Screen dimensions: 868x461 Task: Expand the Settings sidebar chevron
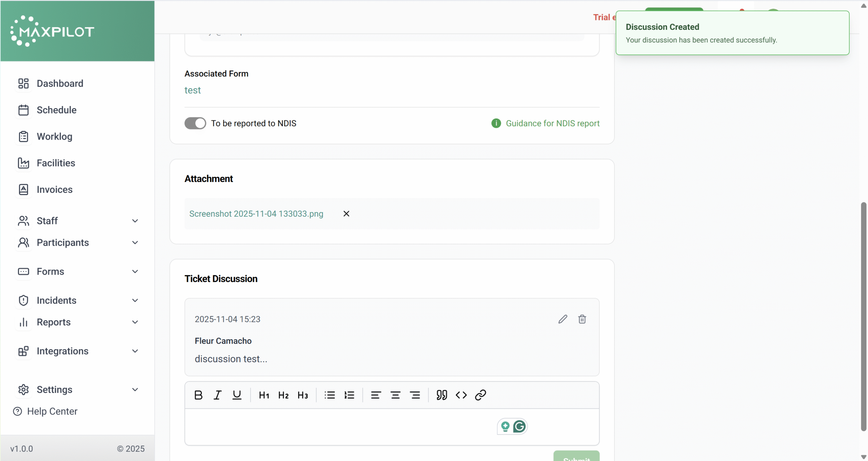[x=135, y=389]
